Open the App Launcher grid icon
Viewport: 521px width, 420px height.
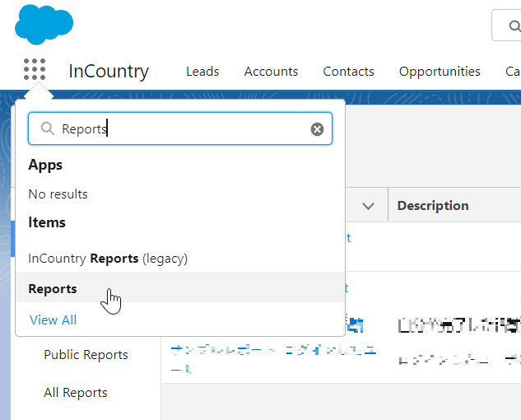point(35,70)
